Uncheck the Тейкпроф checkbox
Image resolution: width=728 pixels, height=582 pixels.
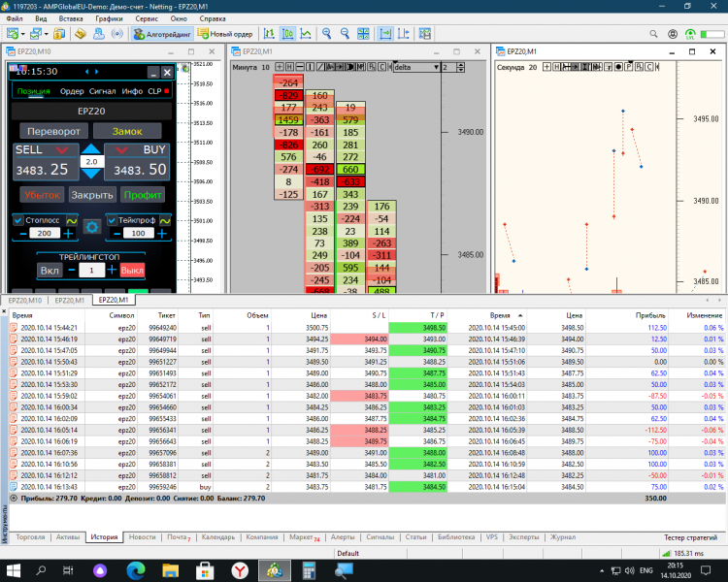click(x=112, y=220)
